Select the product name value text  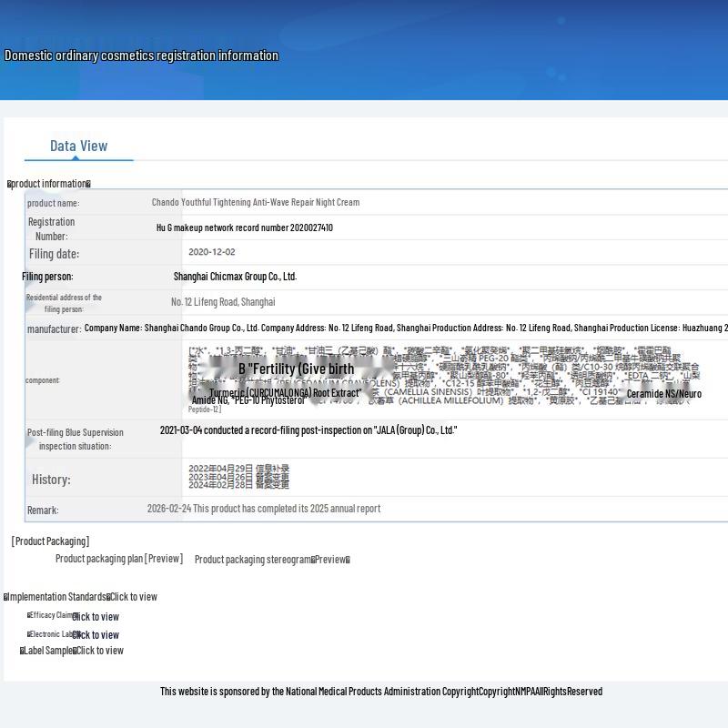tap(256, 202)
